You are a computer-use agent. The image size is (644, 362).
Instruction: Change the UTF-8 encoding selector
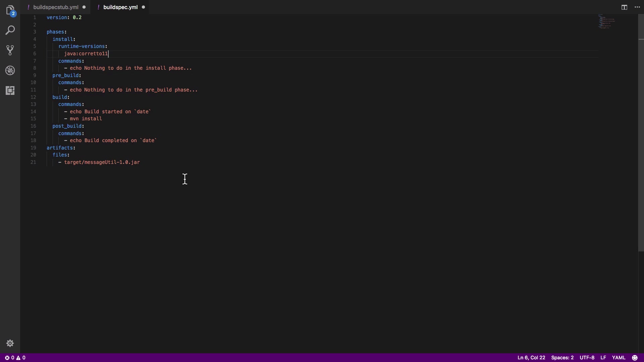click(x=587, y=358)
